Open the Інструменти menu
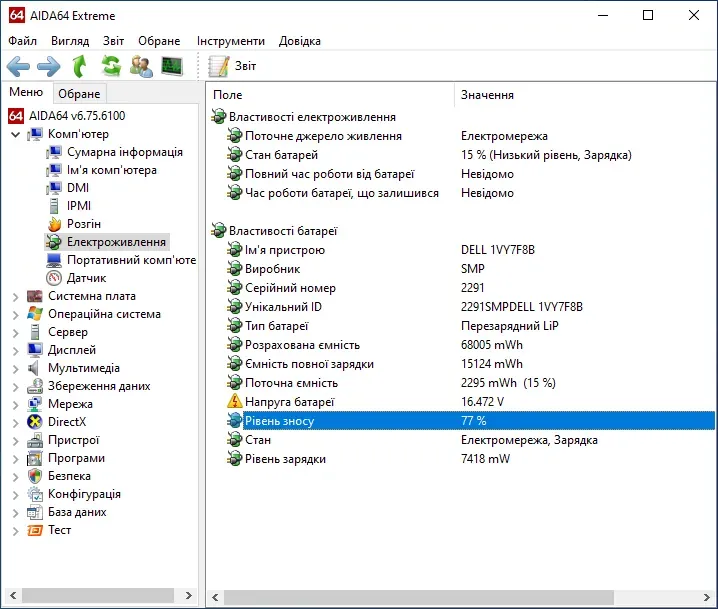Viewport: 718px width, 609px height. (231, 41)
